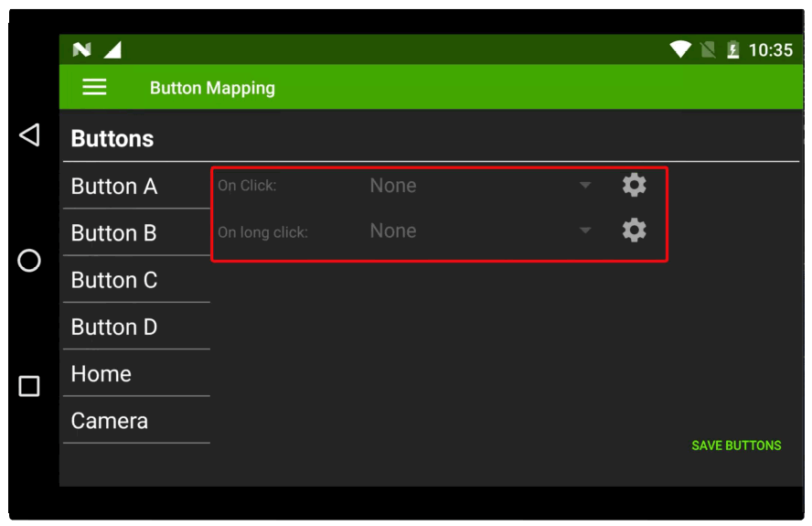Click the Buttons section heading

click(112, 138)
